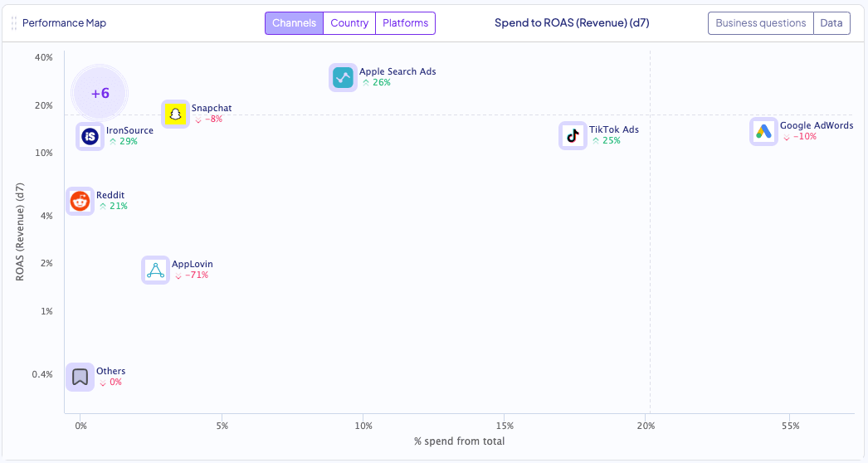Click the IronSource channel icon

point(90,136)
